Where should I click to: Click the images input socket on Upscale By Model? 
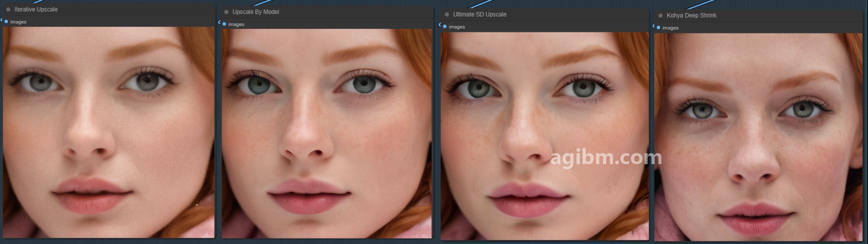coord(224,24)
